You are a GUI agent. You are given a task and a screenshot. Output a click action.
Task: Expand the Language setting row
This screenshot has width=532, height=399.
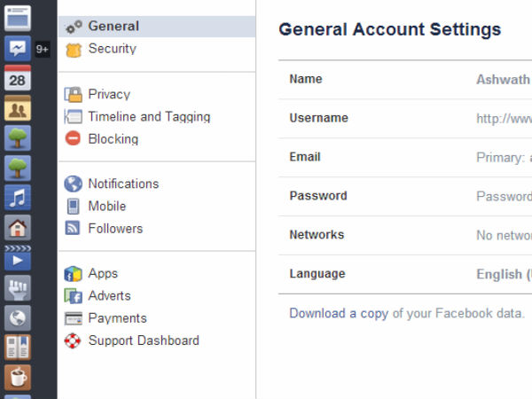408,274
